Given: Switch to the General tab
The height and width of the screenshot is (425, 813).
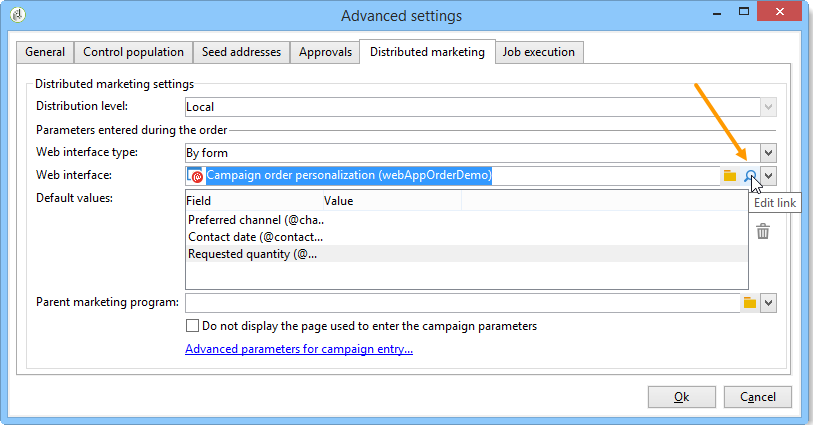Looking at the screenshot, I should pos(45,52).
